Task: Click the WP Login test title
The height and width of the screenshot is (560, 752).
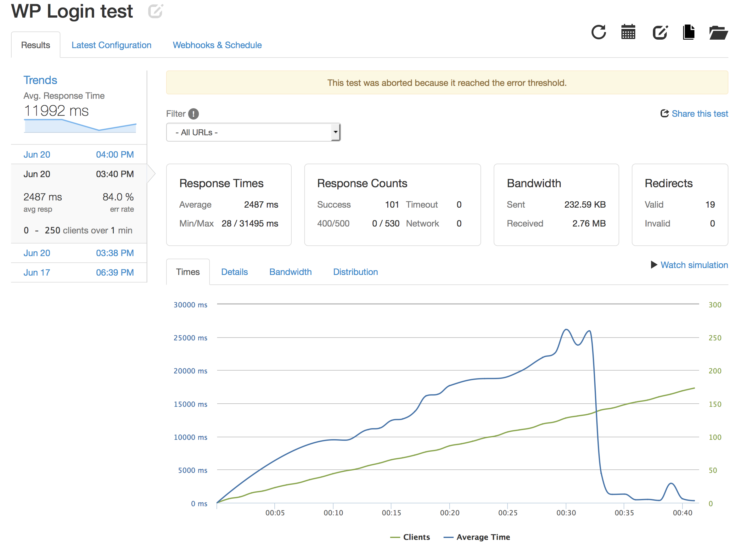Action: [72, 11]
